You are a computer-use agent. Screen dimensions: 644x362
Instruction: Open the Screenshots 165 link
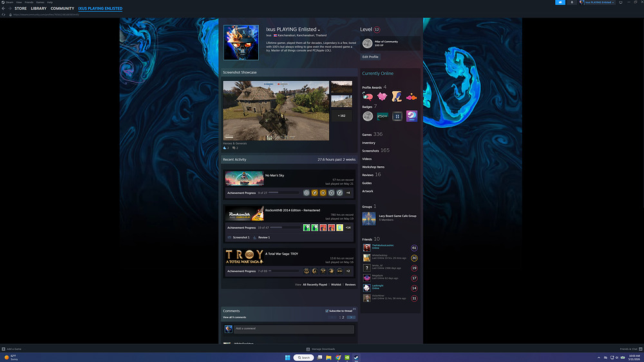376,150
